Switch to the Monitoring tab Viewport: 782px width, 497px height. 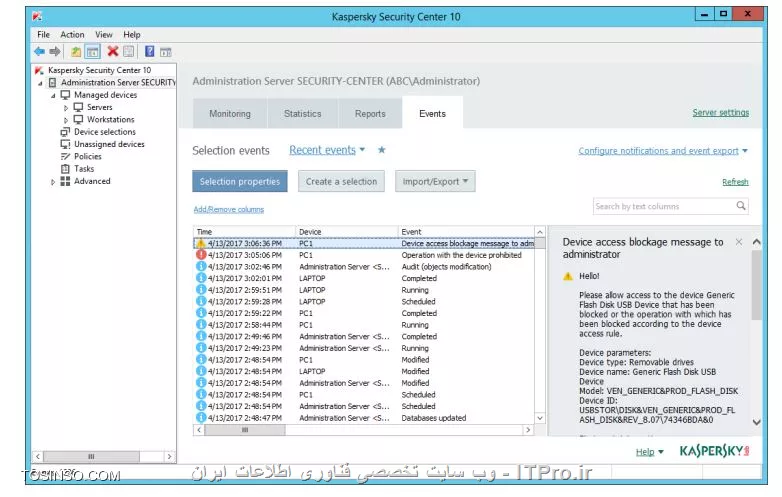(x=230, y=114)
